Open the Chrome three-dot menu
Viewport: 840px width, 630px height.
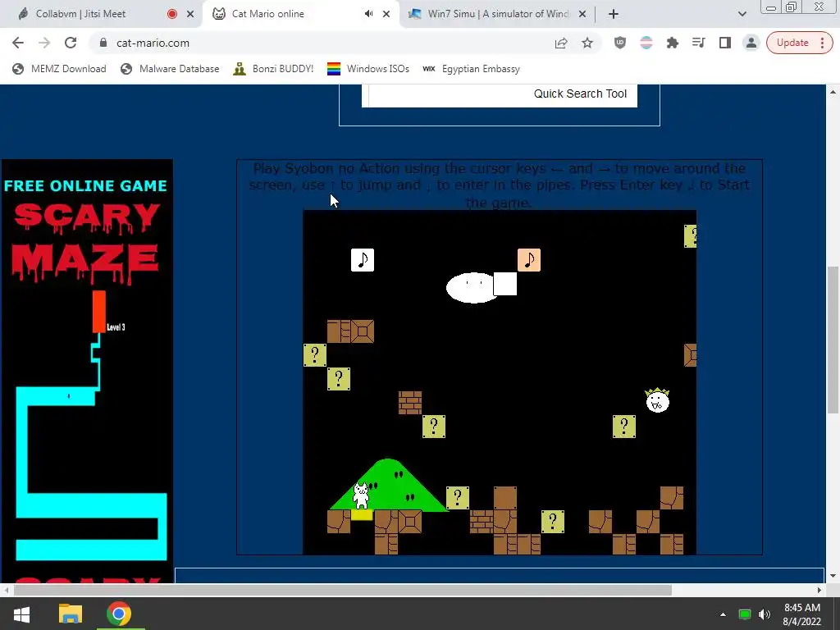tap(822, 43)
